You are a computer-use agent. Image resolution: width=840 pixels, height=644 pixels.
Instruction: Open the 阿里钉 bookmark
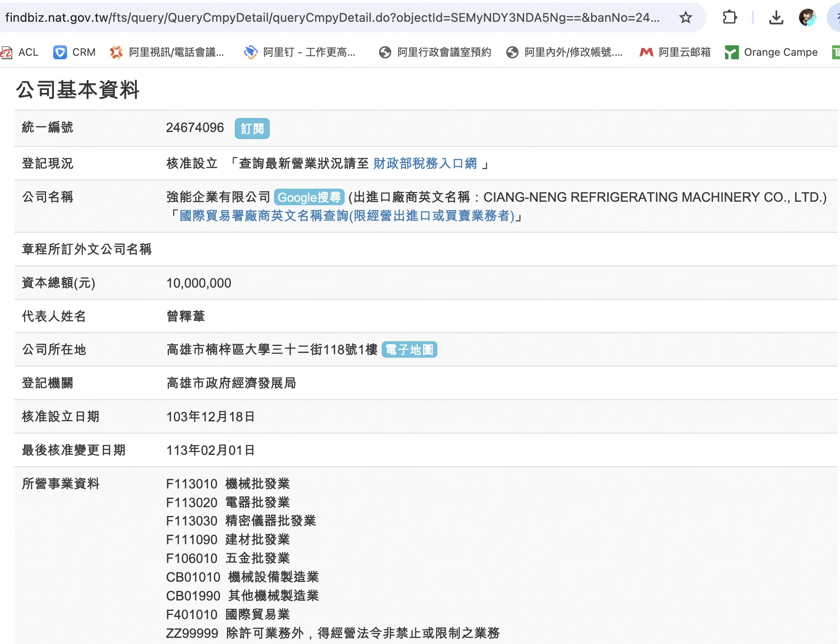pyautogui.click(x=300, y=52)
